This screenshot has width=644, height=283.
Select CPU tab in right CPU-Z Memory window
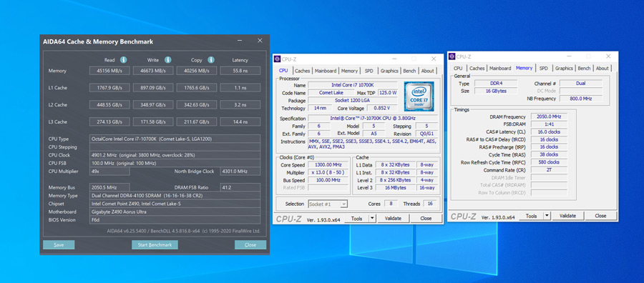pyautogui.click(x=458, y=69)
